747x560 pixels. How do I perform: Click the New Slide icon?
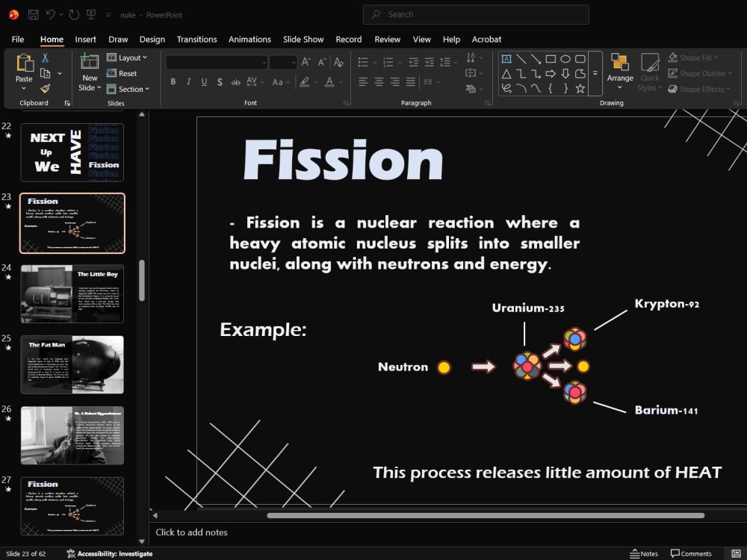click(90, 61)
